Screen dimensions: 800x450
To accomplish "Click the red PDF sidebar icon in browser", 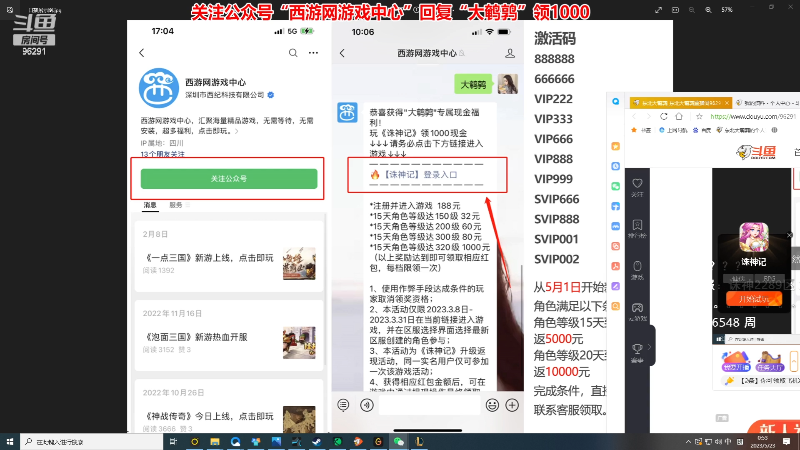I will (x=615, y=266).
